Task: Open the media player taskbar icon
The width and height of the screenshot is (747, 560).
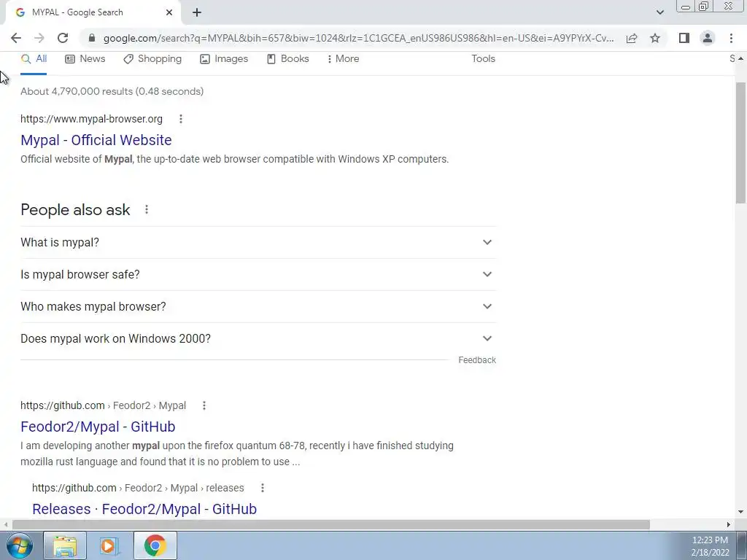Action: click(x=110, y=545)
